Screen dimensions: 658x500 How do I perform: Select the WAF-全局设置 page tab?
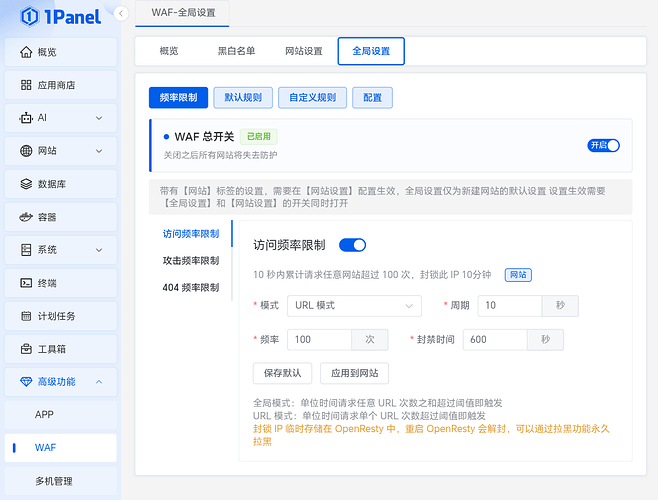coord(183,13)
